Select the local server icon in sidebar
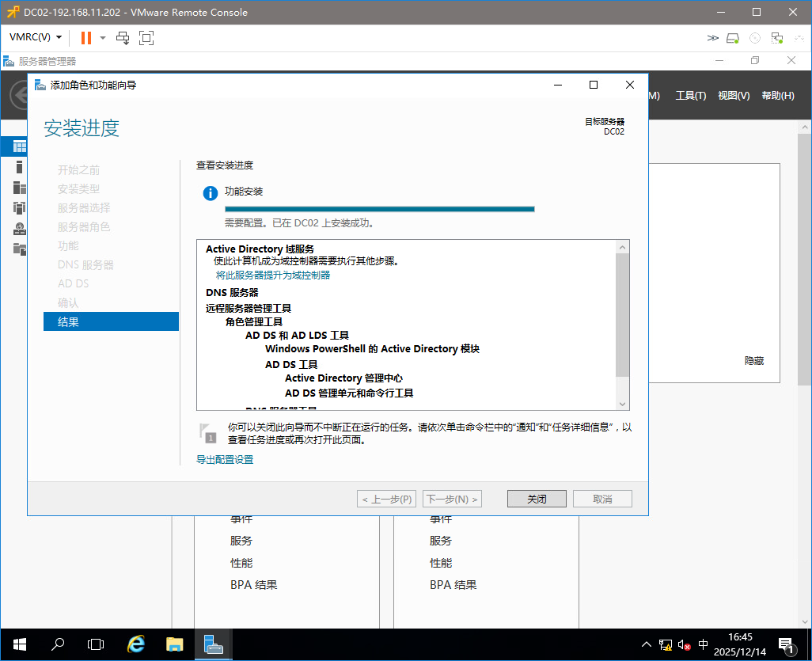Viewport: 812px width, 661px height. click(19, 167)
